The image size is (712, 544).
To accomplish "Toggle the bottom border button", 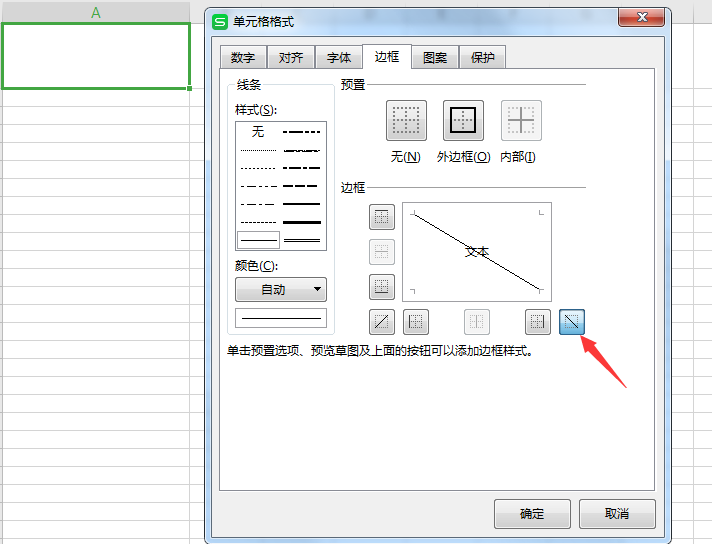I will (x=382, y=287).
